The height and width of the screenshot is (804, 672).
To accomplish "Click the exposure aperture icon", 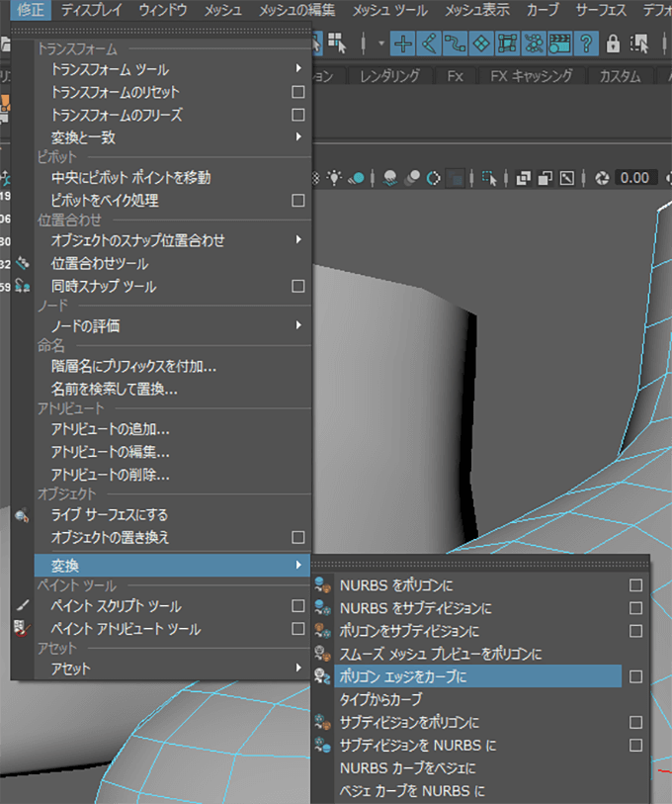I will (602, 178).
